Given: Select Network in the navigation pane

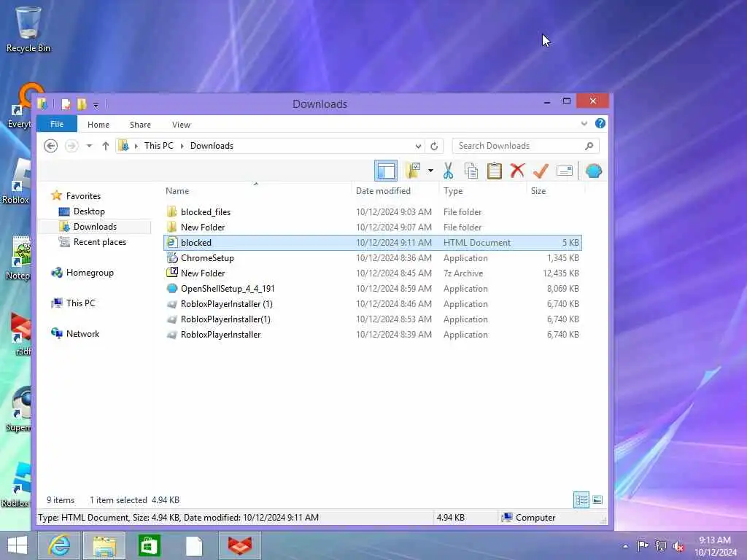Looking at the screenshot, I should [x=82, y=334].
